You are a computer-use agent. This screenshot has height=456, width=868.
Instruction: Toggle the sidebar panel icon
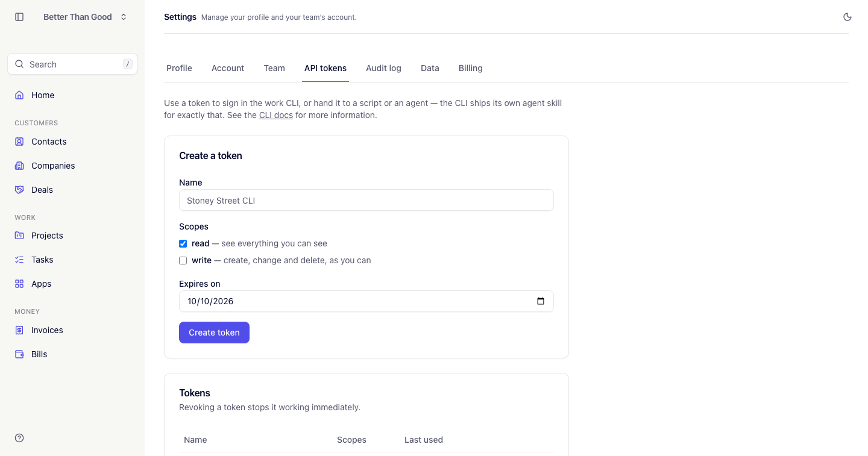pos(19,17)
